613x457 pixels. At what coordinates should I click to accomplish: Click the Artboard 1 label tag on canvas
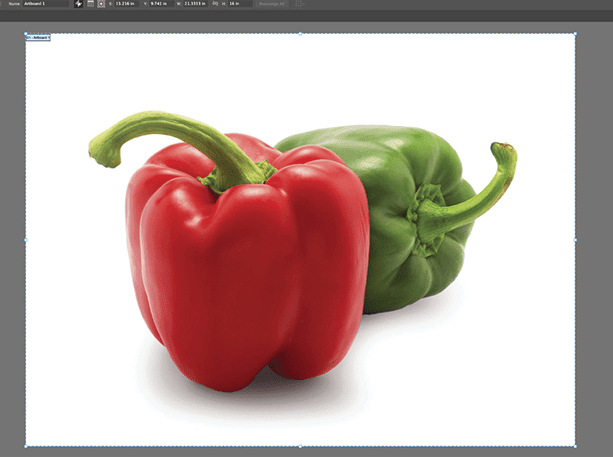click(x=38, y=38)
